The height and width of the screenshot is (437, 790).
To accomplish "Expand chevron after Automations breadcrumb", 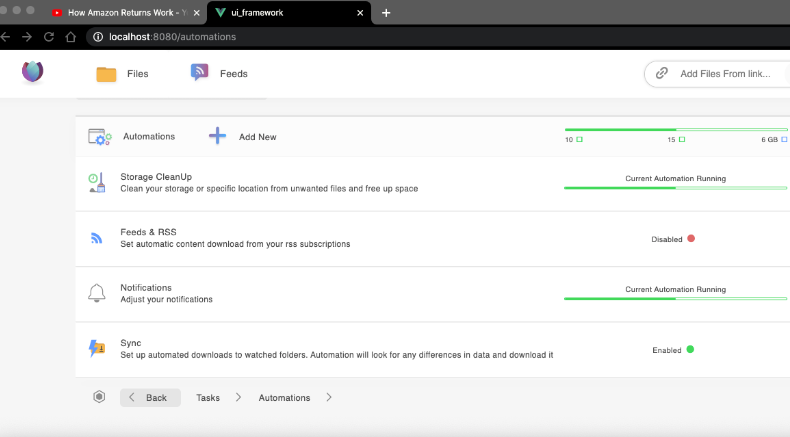I will click(x=329, y=397).
